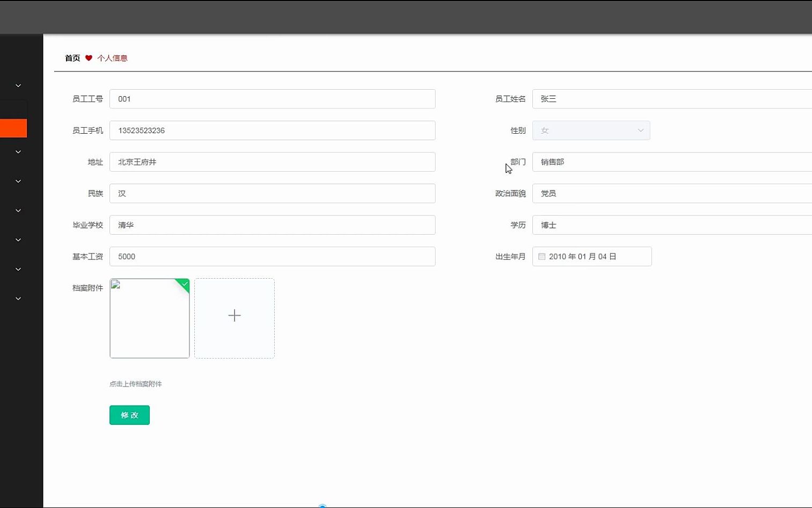Focus the 员工工号 field containing 001
Image resolution: width=812 pixels, height=508 pixels.
click(272, 99)
